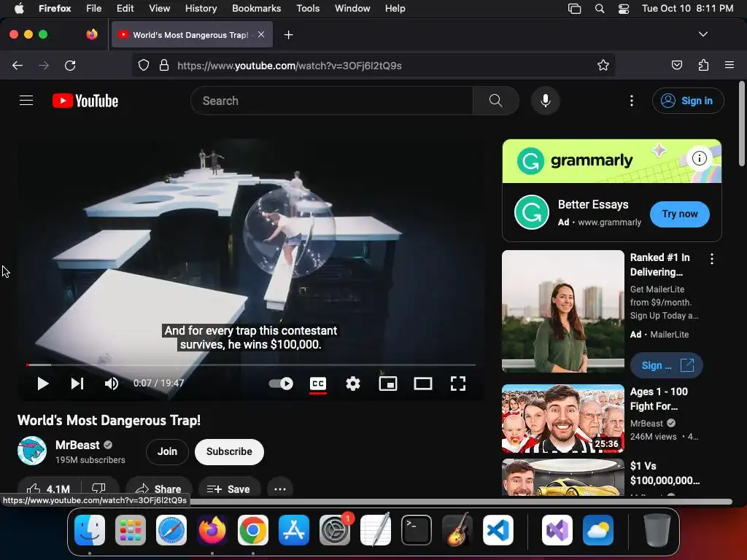Switch to theater mode
747x560 pixels.
(x=423, y=384)
